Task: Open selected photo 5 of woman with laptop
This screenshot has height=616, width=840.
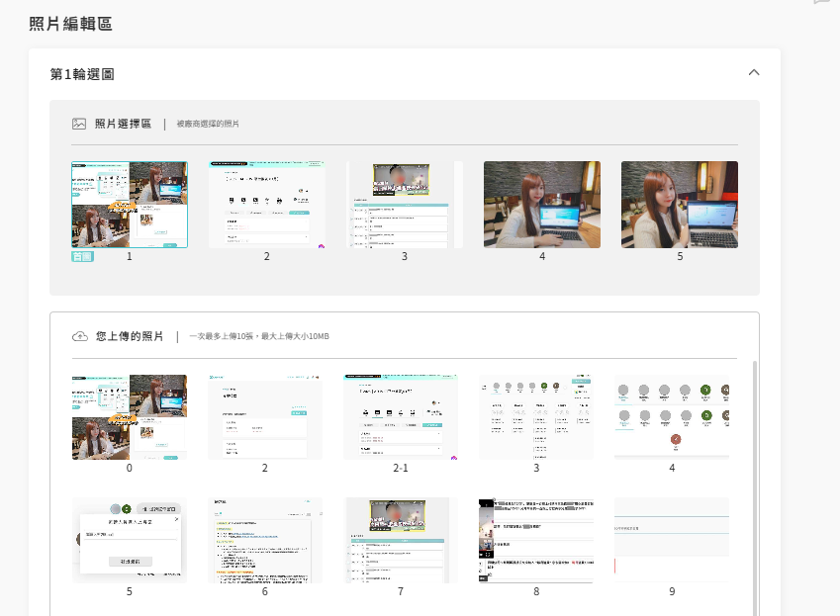Action: [679, 205]
